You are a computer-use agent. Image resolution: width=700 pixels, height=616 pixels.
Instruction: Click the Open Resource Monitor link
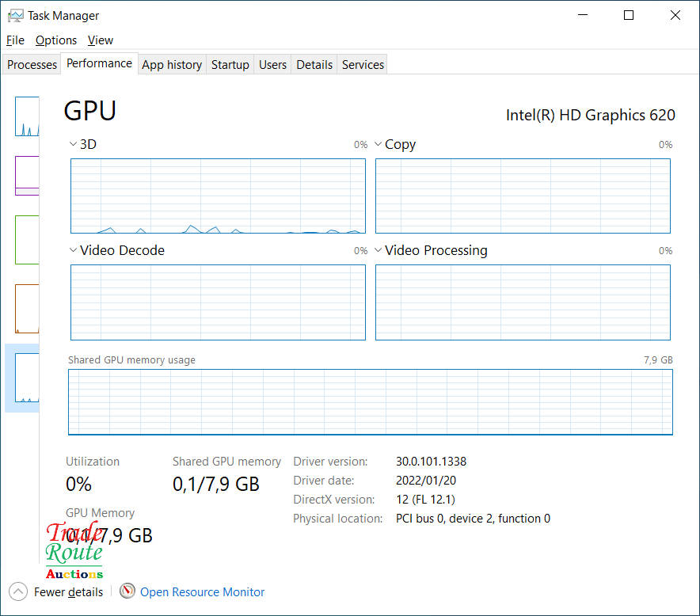click(203, 592)
